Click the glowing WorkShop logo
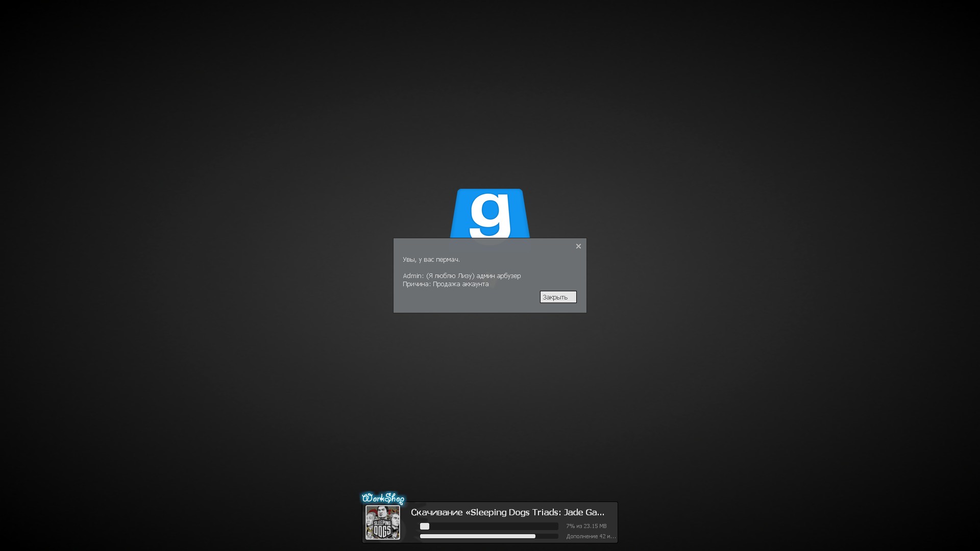The image size is (980, 551). point(383,498)
